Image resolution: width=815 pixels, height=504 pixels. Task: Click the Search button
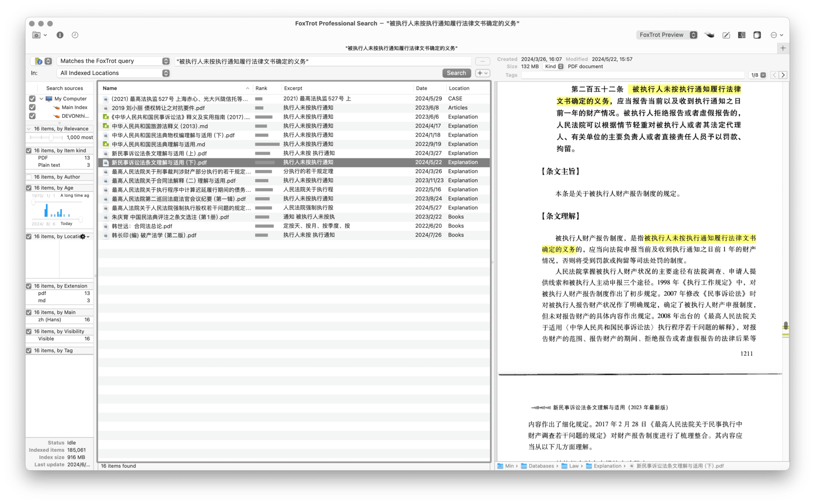[456, 73]
